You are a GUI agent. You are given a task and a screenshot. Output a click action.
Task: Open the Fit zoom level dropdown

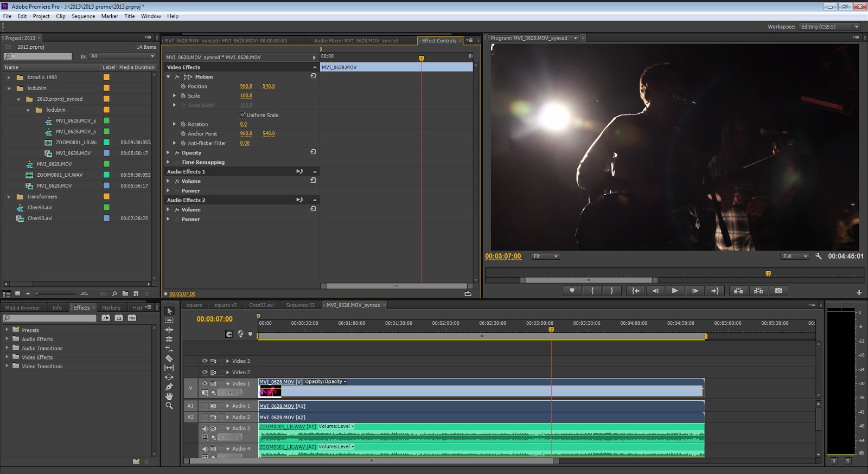[545, 257]
